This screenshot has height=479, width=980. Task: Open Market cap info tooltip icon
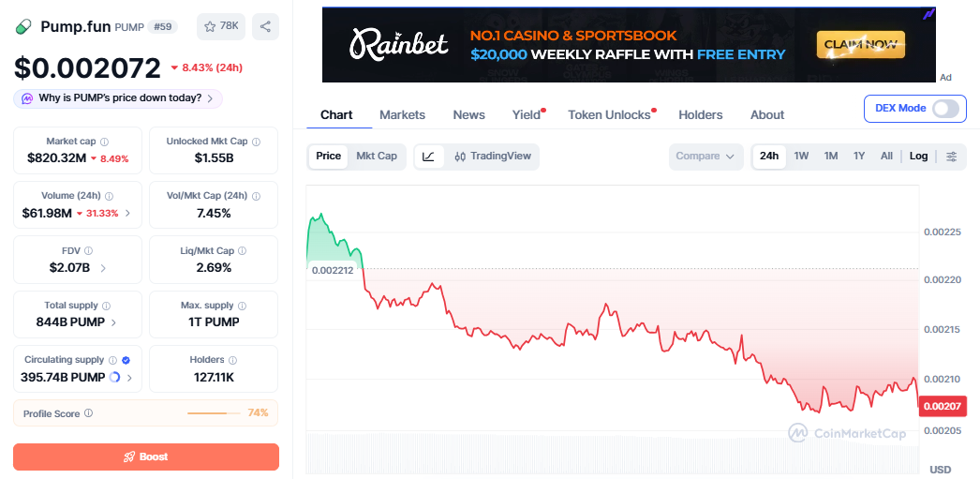[x=104, y=142]
